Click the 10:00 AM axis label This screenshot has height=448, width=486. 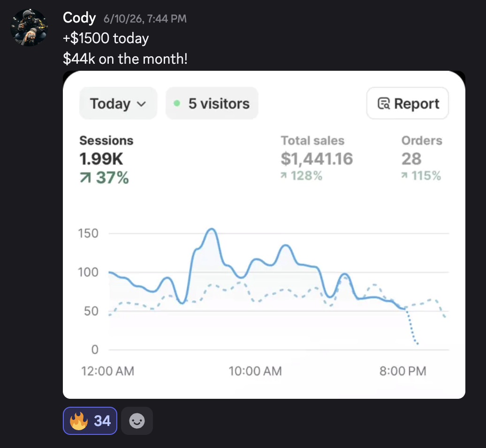255,371
